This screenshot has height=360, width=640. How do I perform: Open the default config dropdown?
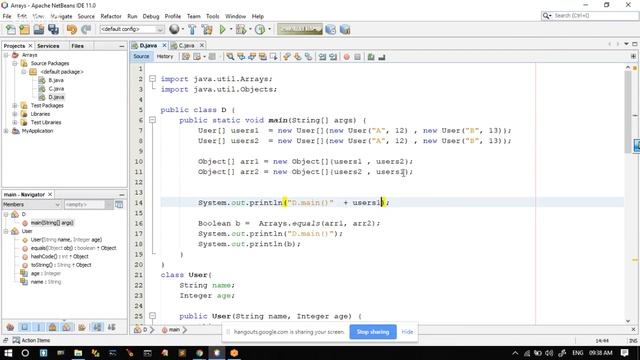[131, 29]
